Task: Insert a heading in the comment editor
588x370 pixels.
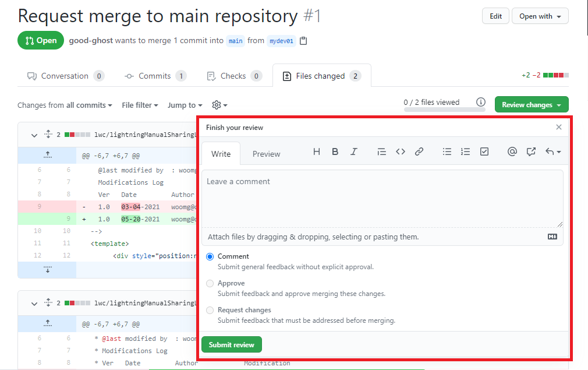Action: click(x=316, y=151)
